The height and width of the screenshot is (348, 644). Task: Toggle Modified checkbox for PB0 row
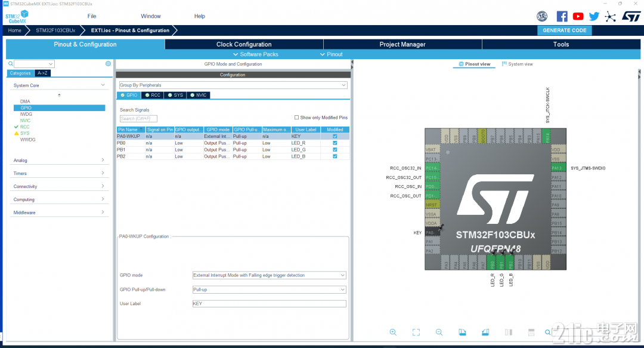[335, 143]
